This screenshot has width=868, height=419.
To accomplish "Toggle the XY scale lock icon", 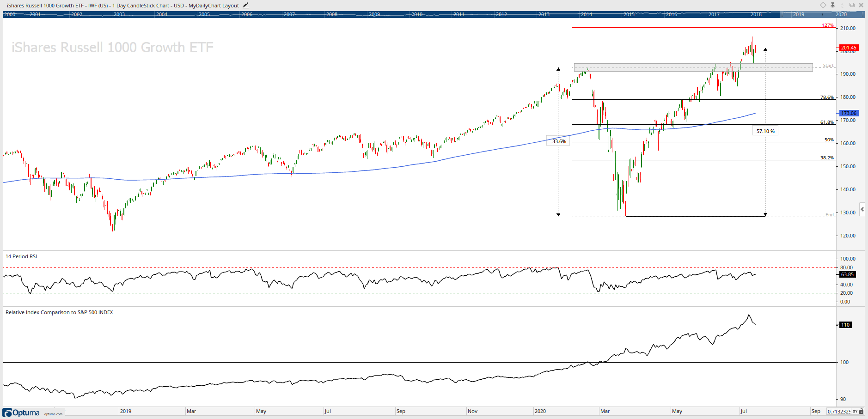I will click(862, 411).
